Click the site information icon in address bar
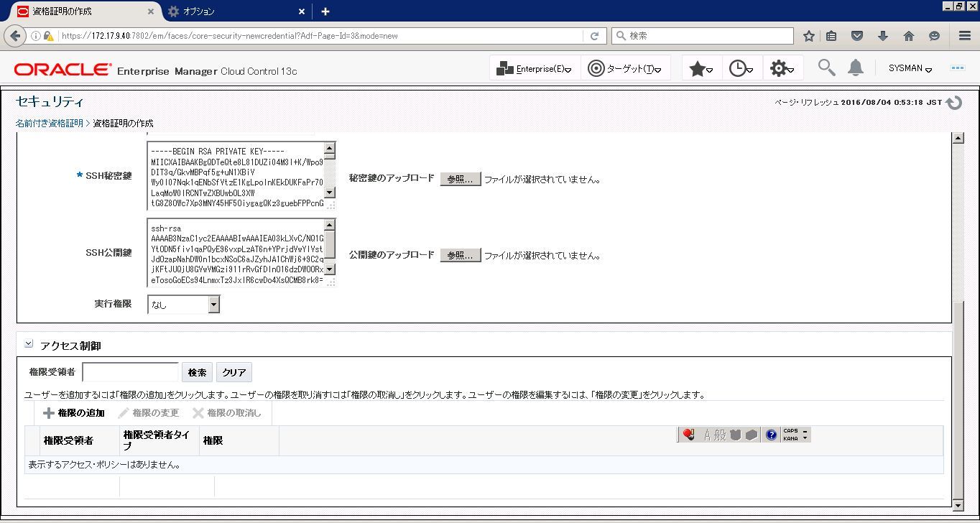 (35, 35)
